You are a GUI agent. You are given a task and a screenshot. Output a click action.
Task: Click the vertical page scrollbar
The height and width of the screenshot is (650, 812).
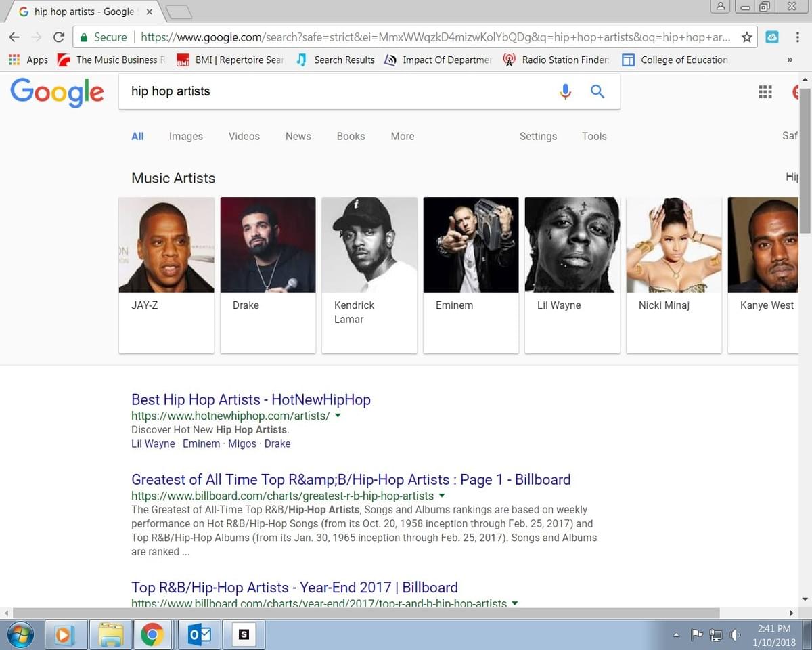[805, 162]
